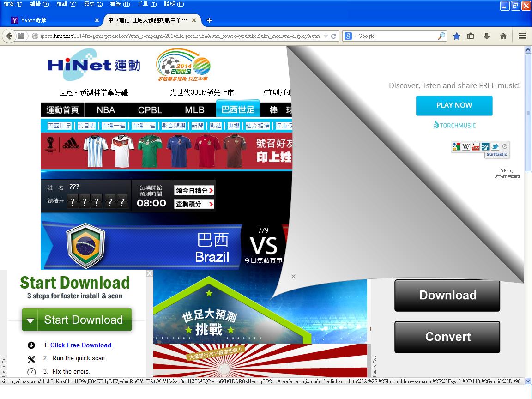Open the 編輯 (E) menu

pos(39,4)
